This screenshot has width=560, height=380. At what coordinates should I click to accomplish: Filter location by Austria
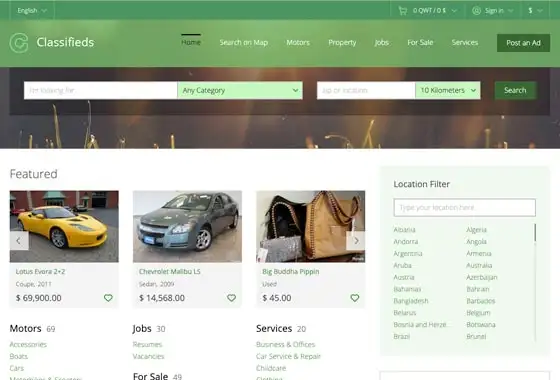point(404,277)
